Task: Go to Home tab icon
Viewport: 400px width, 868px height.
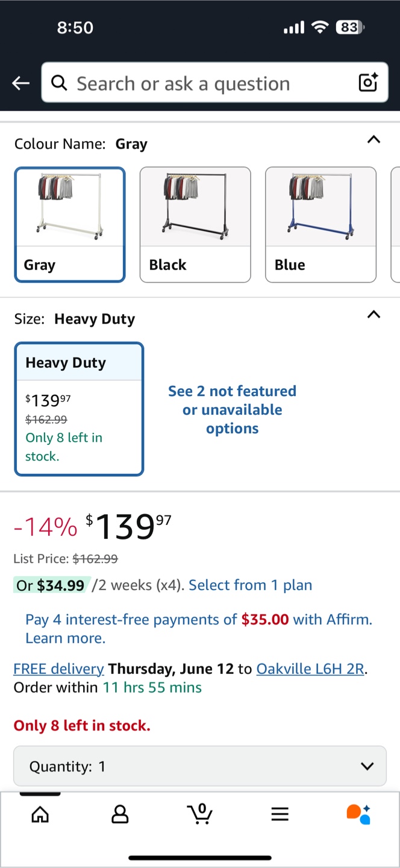Action: click(40, 815)
